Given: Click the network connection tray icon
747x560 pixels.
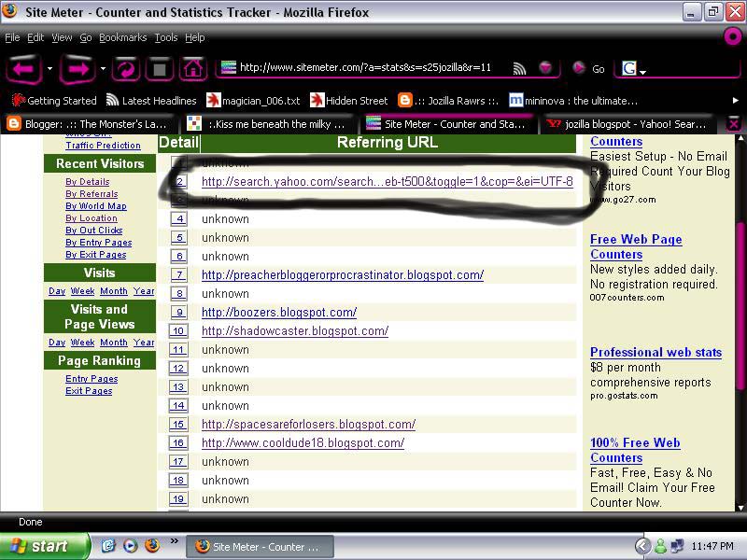Looking at the screenshot, I should pyautogui.click(x=677, y=546).
